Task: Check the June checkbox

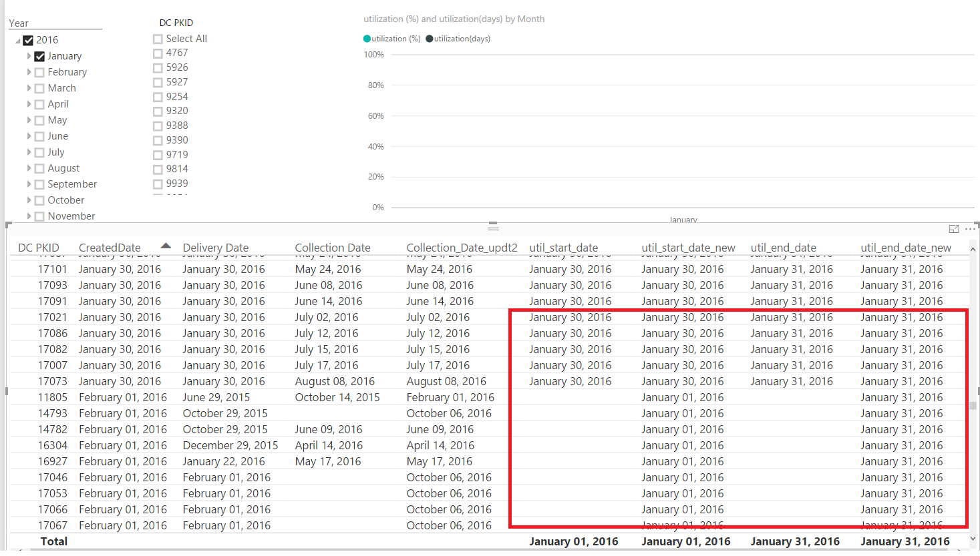Action: [x=39, y=136]
